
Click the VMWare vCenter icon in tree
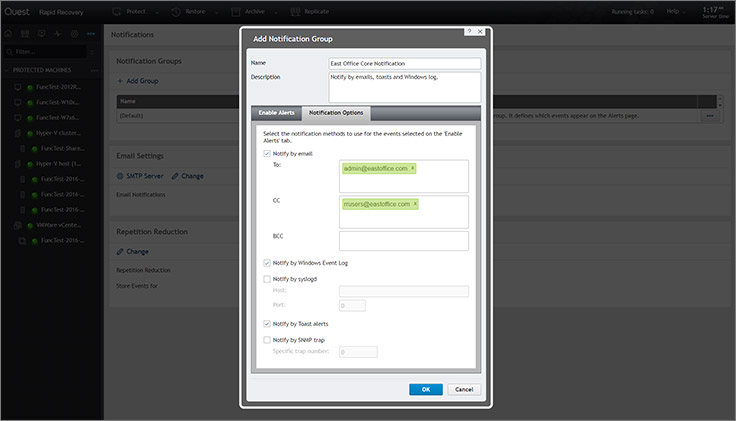pyautogui.click(x=18, y=225)
